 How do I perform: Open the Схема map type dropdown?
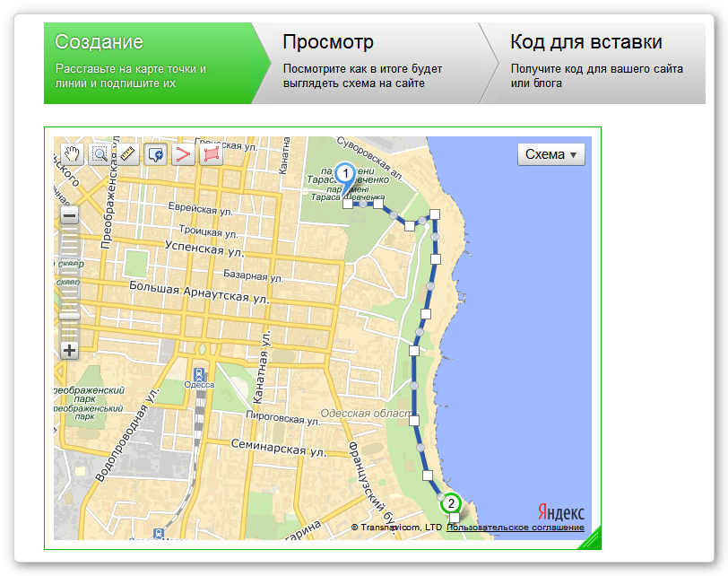pyautogui.click(x=550, y=154)
